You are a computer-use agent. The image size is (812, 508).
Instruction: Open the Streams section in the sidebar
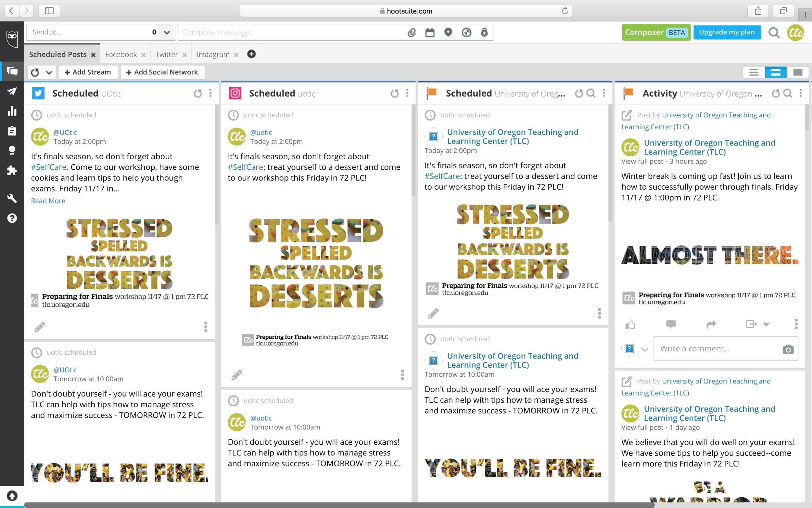[12, 71]
